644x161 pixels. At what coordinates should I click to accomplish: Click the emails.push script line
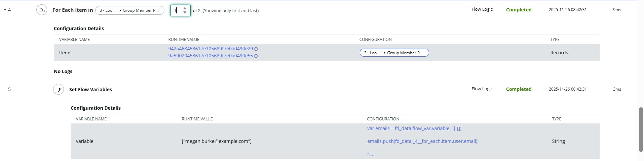click(422, 141)
